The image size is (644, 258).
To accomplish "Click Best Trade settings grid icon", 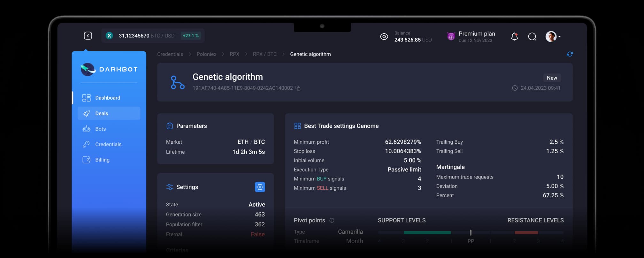I will pyautogui.click(x=297, y=126).
